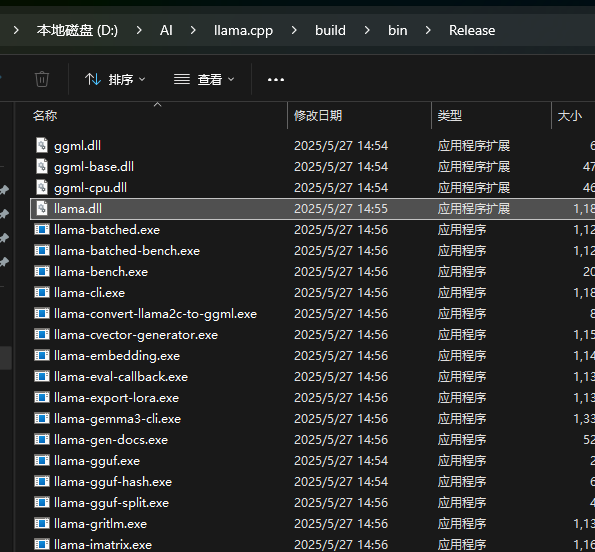Image resolution: width=595 pixels, height=552 pixels.
Task: Select llama-bench.exe application icon
Action: 42,272
